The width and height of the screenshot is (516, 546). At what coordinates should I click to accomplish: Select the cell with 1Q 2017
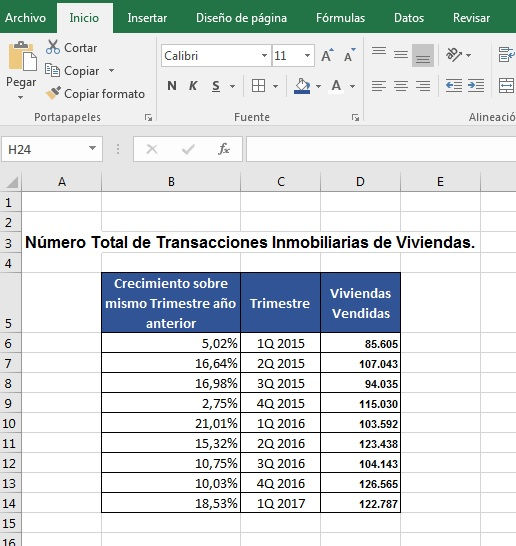(x=281, y=503)
